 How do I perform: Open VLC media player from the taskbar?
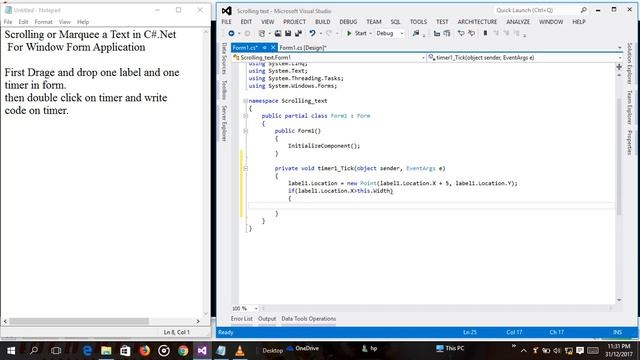click(x=240, y=351)
